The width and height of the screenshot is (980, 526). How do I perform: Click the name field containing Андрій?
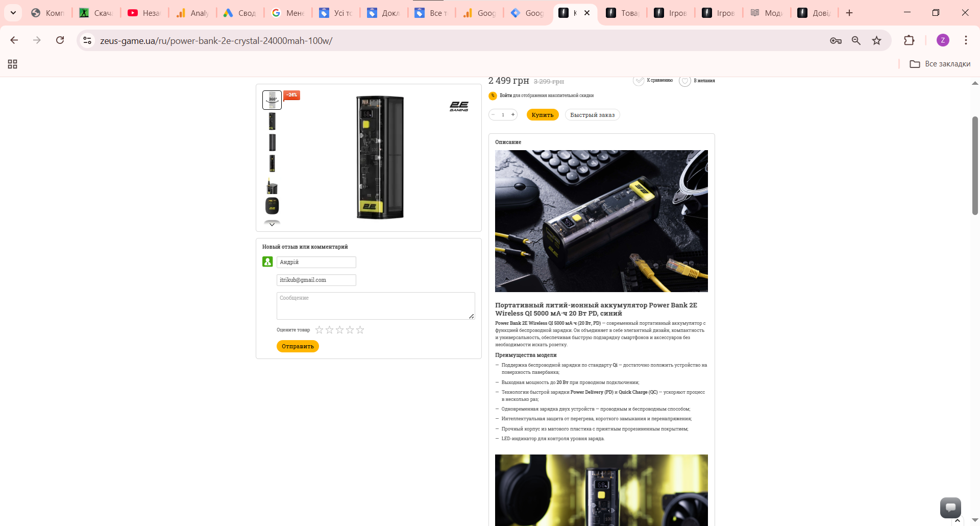point(316,262)
